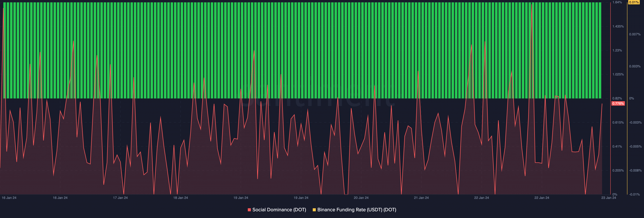
Task: Click the 20 Jan 24 date label
Action: [x=361, y=198]
